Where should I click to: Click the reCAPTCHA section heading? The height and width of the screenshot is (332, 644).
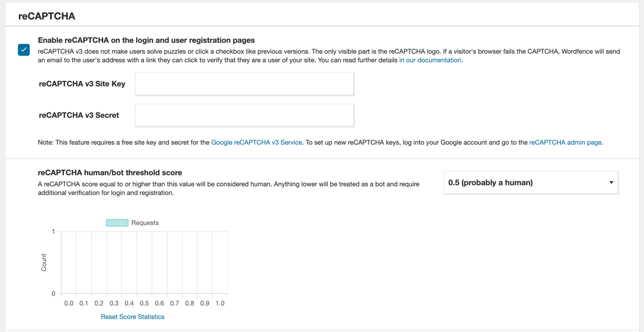(x=47, y=16)
